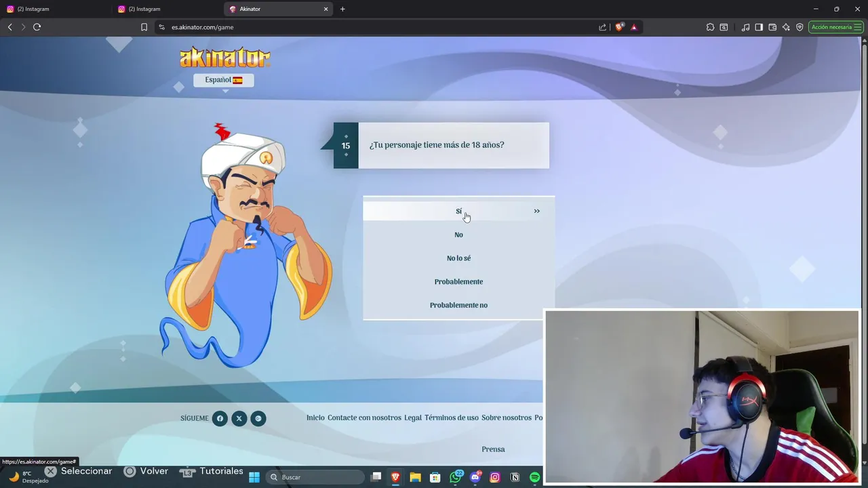Open the Español language selector

click(224, 80)
